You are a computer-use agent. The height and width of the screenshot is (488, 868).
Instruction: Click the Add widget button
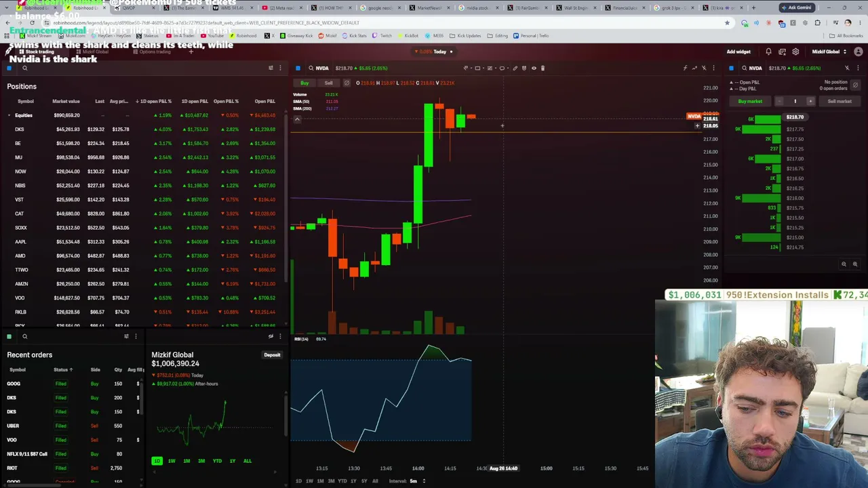point(738,52)
